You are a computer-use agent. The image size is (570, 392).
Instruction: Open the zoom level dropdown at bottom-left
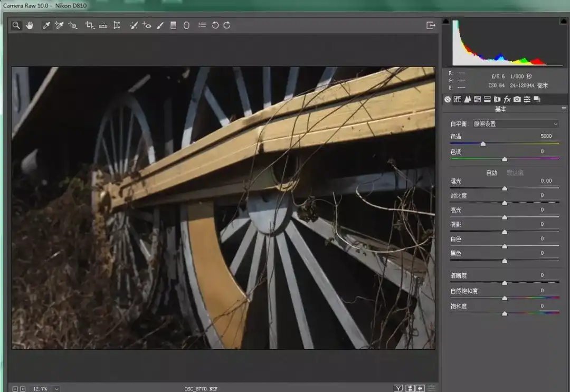(x=56, y=389)
